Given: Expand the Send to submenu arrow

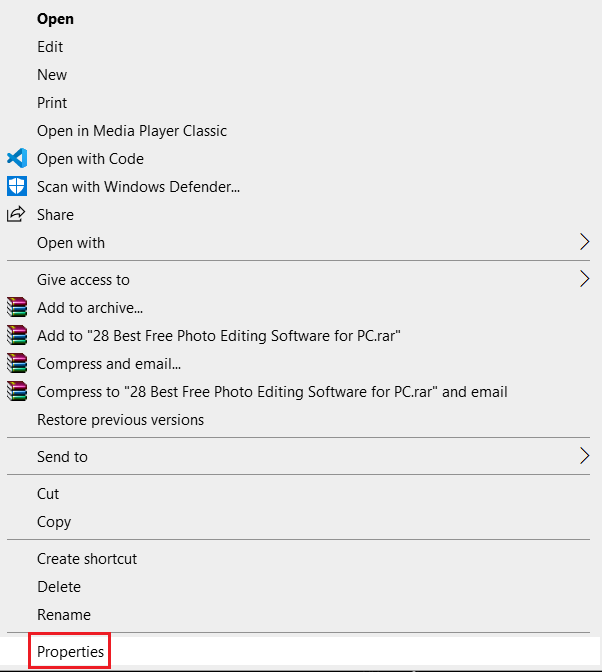Looking at the screenshot, I should 584,456.
